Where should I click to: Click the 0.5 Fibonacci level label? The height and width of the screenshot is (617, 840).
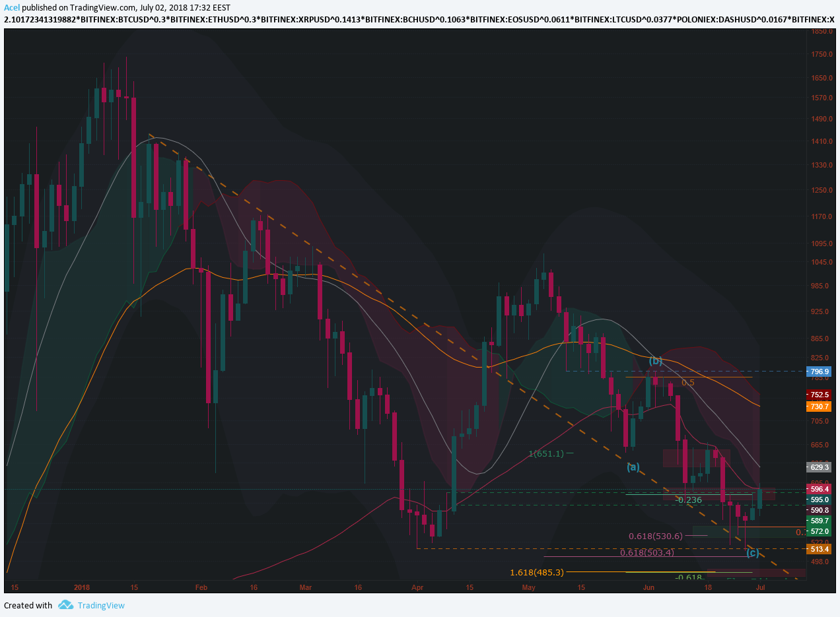687,382
